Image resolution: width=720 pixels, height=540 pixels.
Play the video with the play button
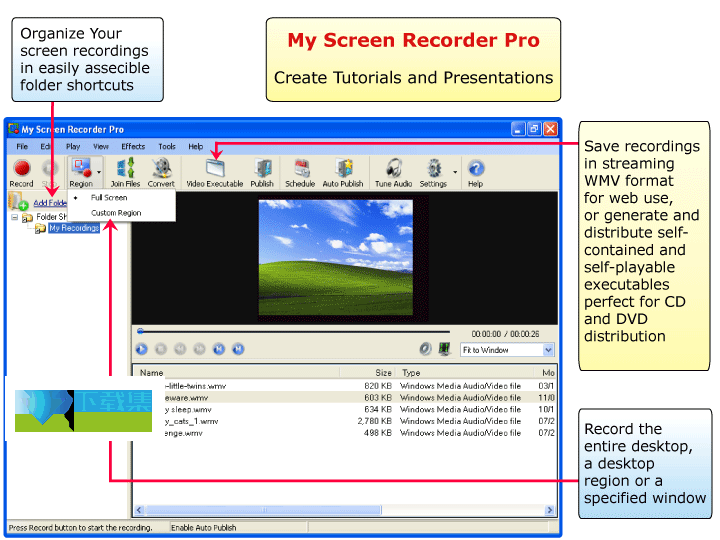[141, 349]
